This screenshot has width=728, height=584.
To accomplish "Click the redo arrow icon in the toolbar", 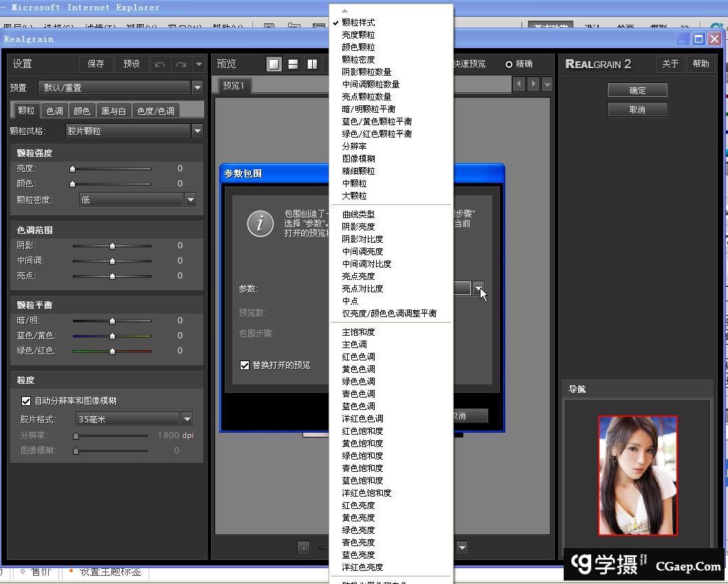I will coord(179,63).
